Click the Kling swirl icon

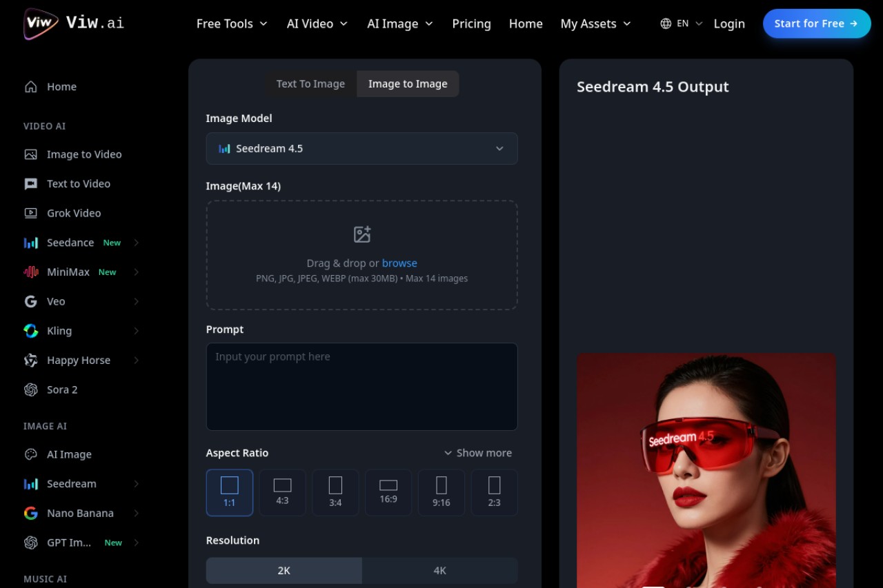30,331
